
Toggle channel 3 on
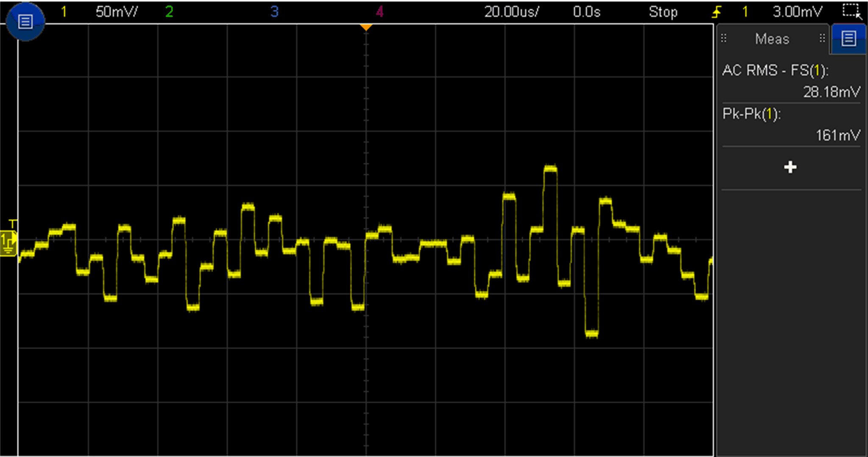click(274, 12)
